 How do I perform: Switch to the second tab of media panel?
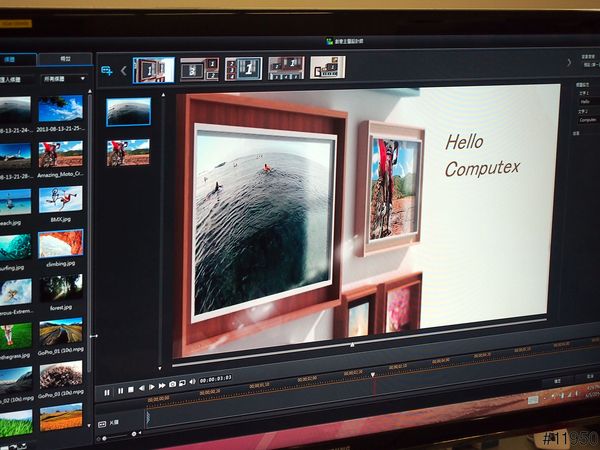(x=65, y=60)
